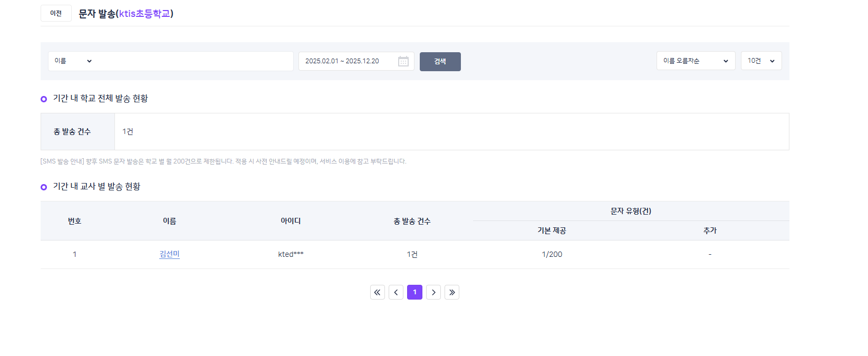Jump to last page with double-right arrow
868x356 pixels.
coord(452,292)
